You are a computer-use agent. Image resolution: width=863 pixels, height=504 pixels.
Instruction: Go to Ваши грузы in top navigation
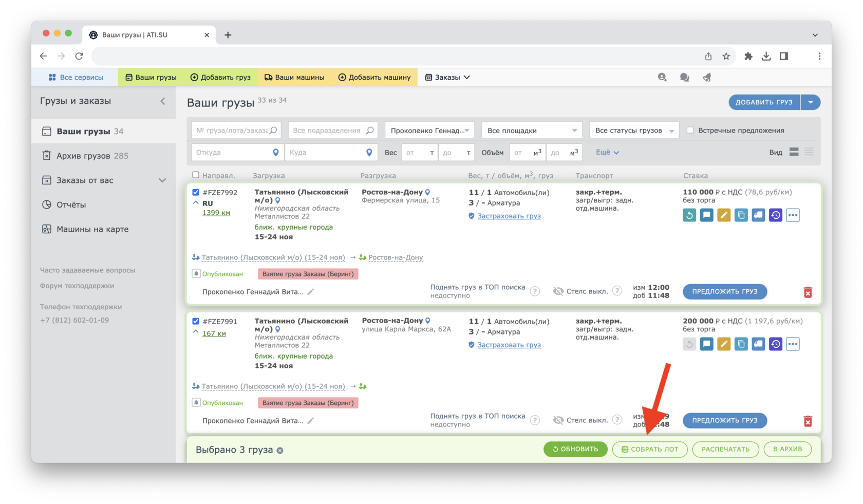[x=151, y=77]
